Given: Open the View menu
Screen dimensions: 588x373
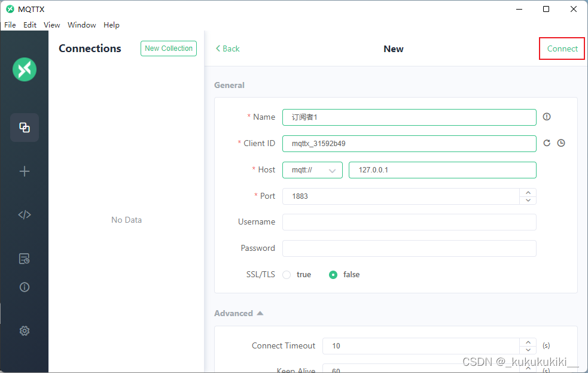Looking at the screenshot, I should point(52,25).
